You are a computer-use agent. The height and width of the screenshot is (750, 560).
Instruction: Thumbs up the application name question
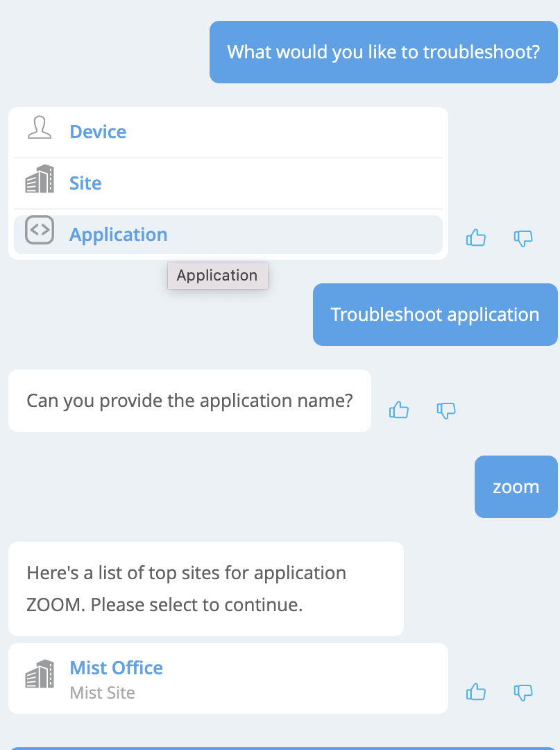pos(399,410)
